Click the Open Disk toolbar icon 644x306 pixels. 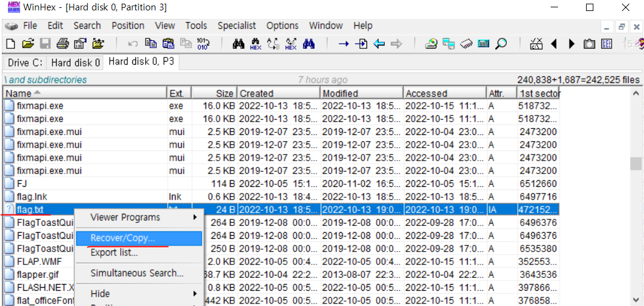pos(431,43)
